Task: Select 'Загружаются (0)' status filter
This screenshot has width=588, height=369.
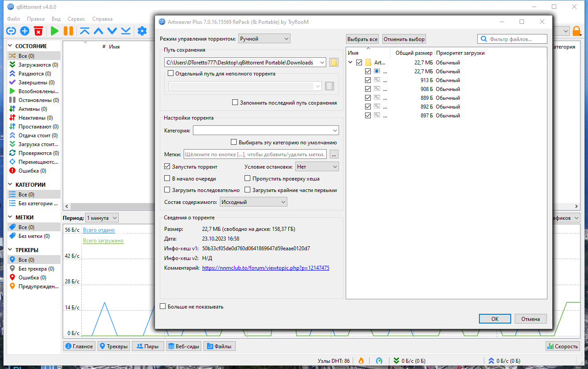Action: [x=34, y=65]
